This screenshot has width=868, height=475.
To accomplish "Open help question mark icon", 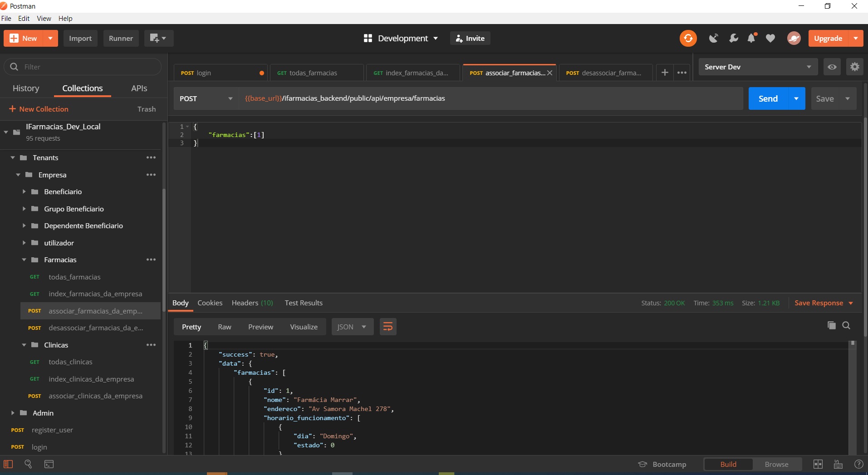I will click(858, 464).
